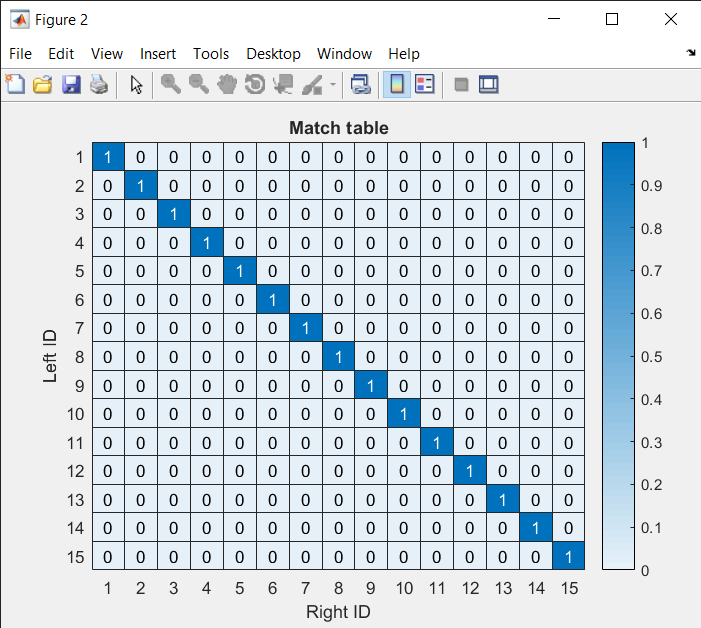Minimize the Figure 2 window
This screenshot has width=701, height=628.
pos(554,19)
